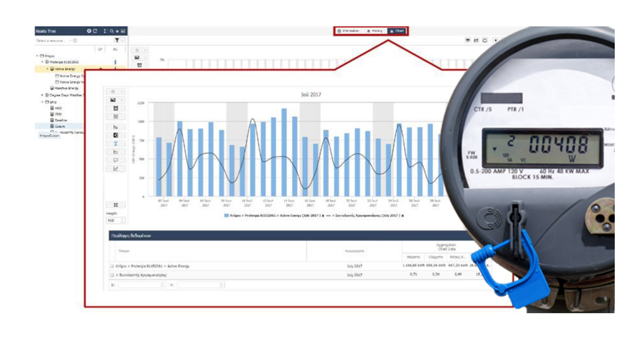Switch to the Chart tab
The image size is (644, 344).
pos(397,31)
